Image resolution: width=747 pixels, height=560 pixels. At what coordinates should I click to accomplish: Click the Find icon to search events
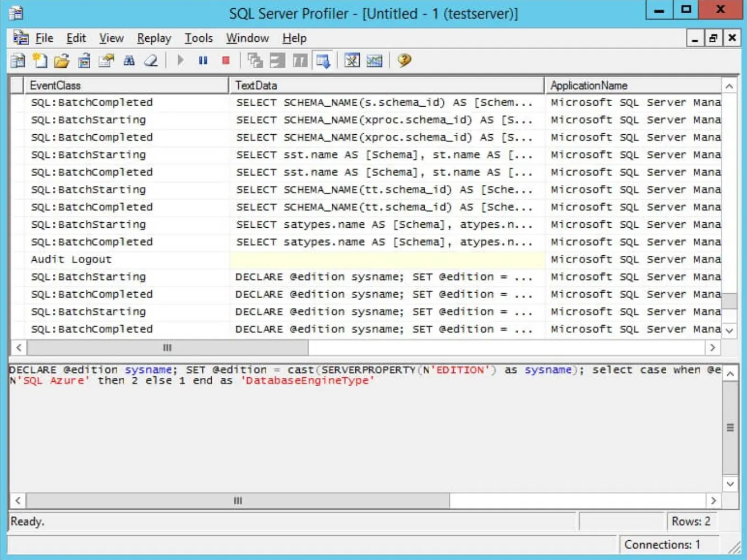click(128, 61)
